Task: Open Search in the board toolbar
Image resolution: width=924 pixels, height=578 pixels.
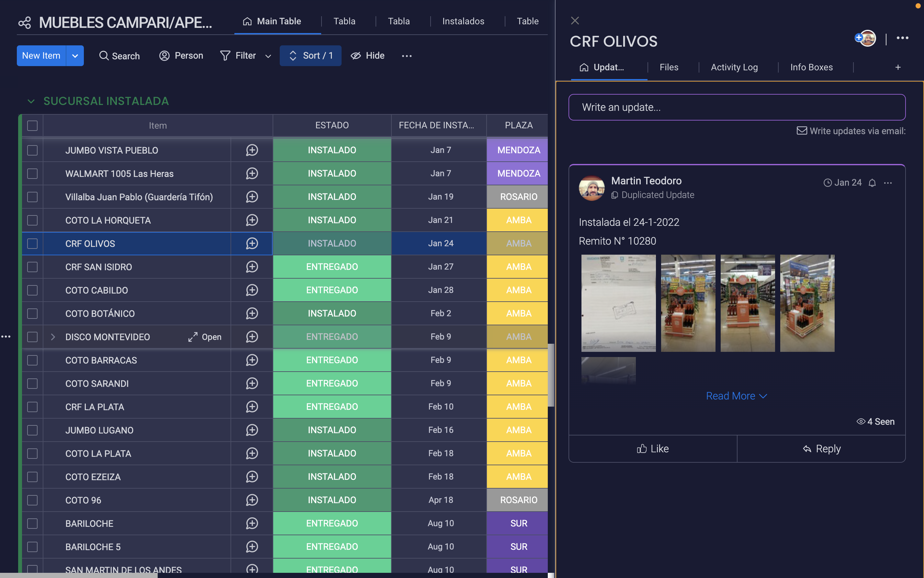Action: (119, 56)
